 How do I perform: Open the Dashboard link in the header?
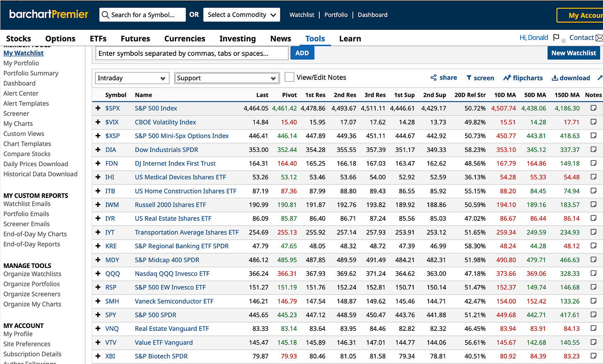pos(373,15)
